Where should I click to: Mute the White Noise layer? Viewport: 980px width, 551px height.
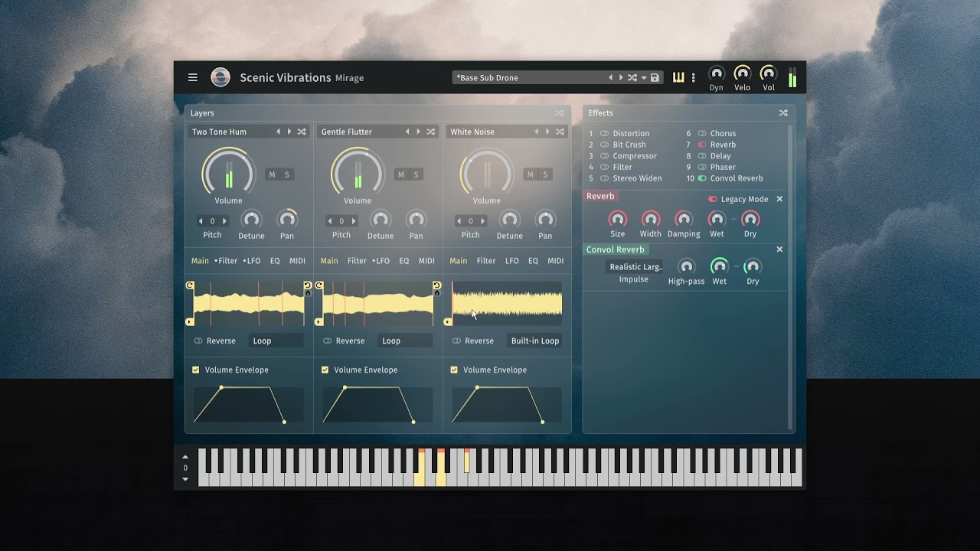(530, 174)
